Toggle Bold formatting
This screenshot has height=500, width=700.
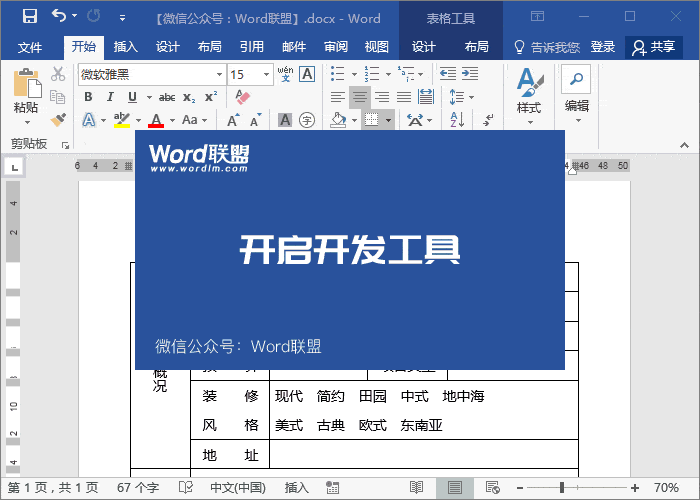coord(88,97)
